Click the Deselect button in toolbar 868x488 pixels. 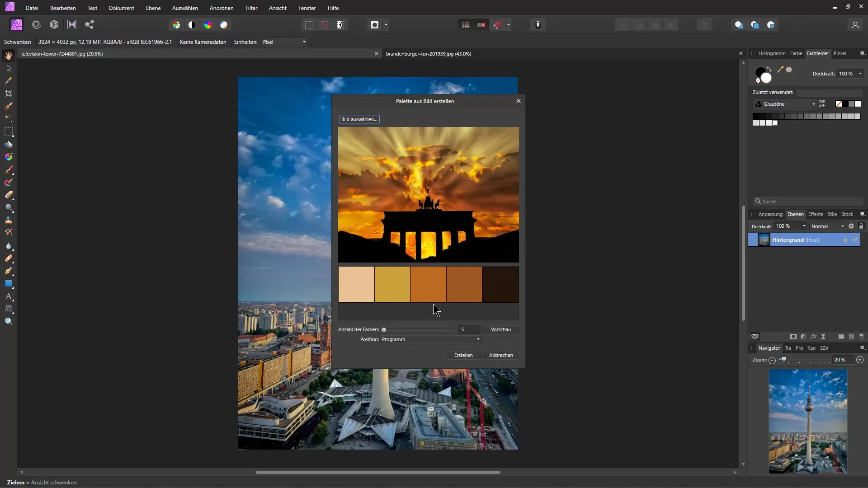pos(325,25)
